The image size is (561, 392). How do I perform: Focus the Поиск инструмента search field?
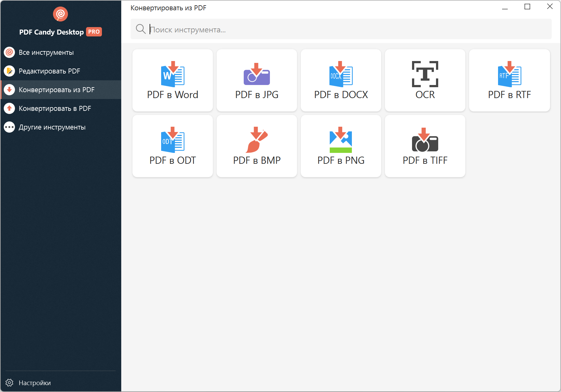coord(341,29)
